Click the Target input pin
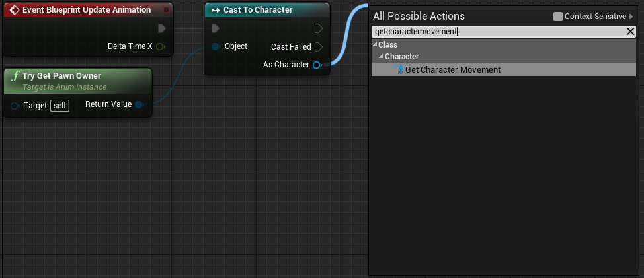 (15, 106)
